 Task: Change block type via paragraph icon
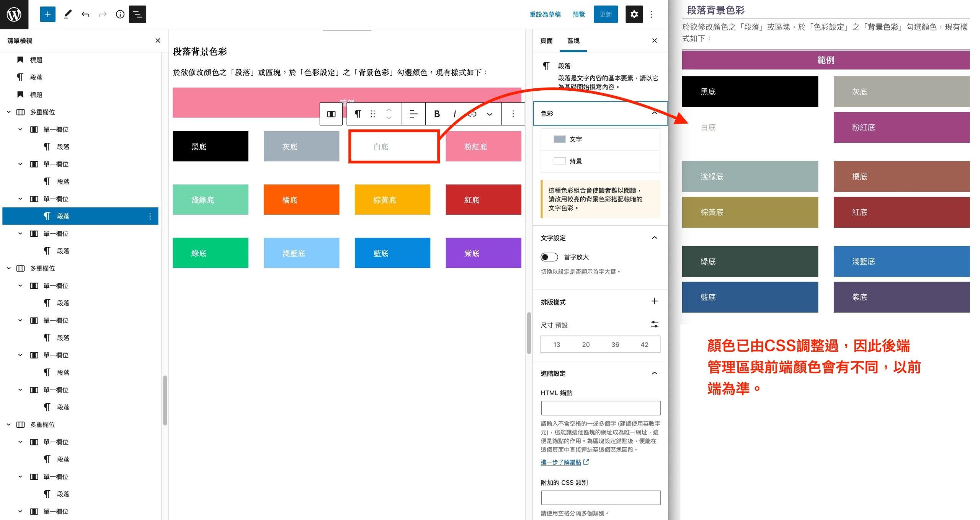pyautogui.click(x=358, y=114)
